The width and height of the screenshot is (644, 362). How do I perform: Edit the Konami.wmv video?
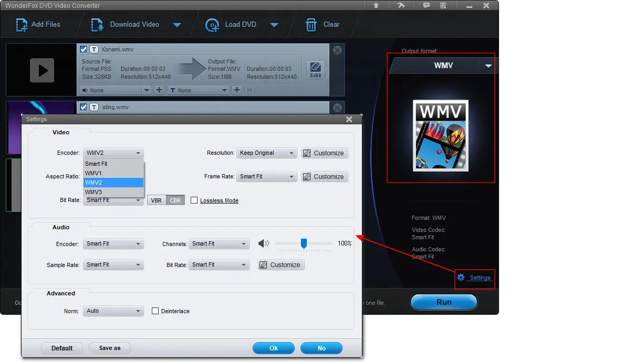tap(315, 70)
